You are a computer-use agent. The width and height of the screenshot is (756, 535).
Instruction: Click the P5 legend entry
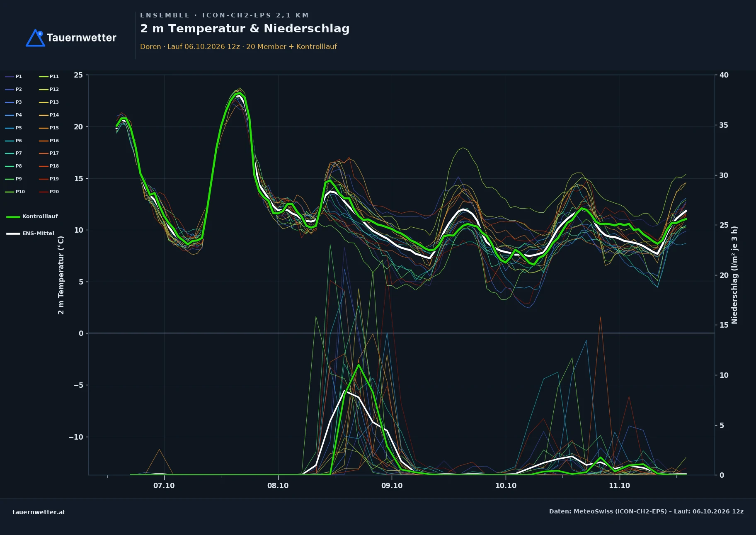14,128
